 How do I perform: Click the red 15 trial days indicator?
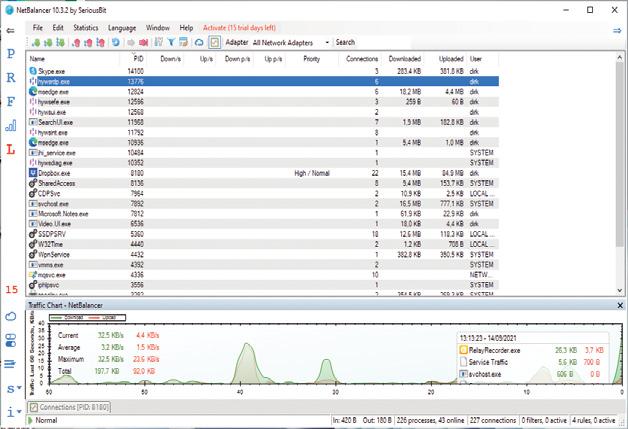(11, 289)
